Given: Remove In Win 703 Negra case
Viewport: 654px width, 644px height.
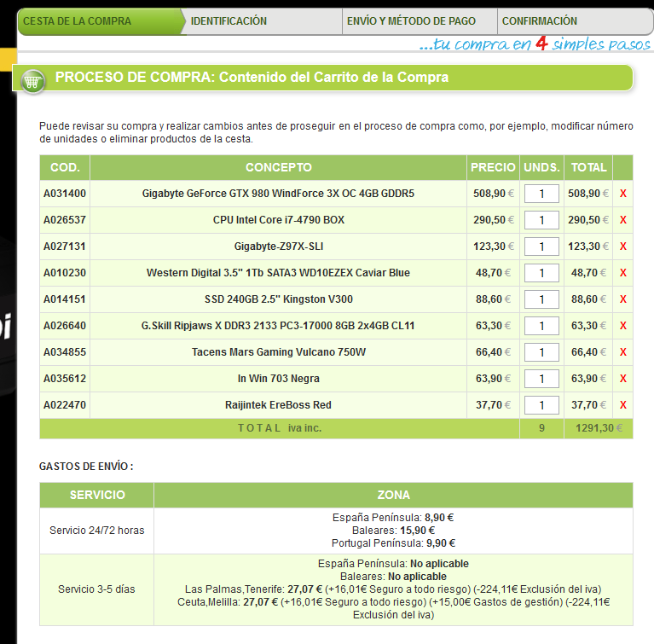Looking at the screenshot, I should click(622, 379).
